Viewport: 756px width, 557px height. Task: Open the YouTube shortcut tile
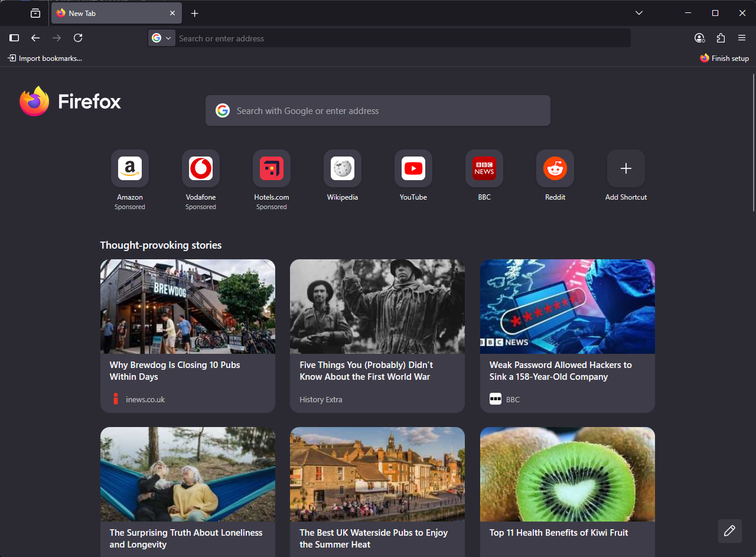(x=413, y=169)
